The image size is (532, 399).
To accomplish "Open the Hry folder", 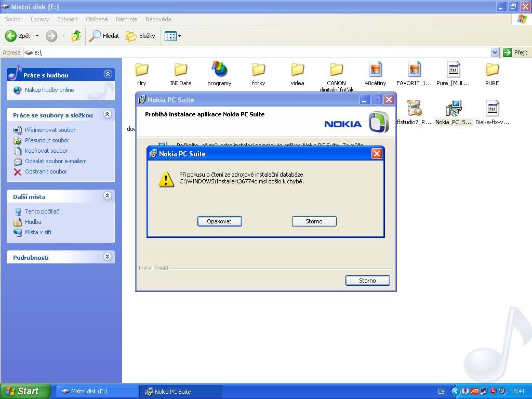I will [x=141, y=70].
